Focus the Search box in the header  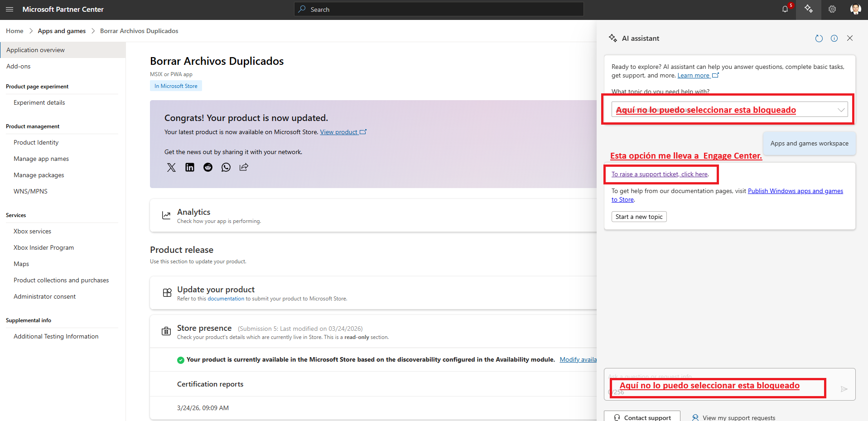click(439, 9)
